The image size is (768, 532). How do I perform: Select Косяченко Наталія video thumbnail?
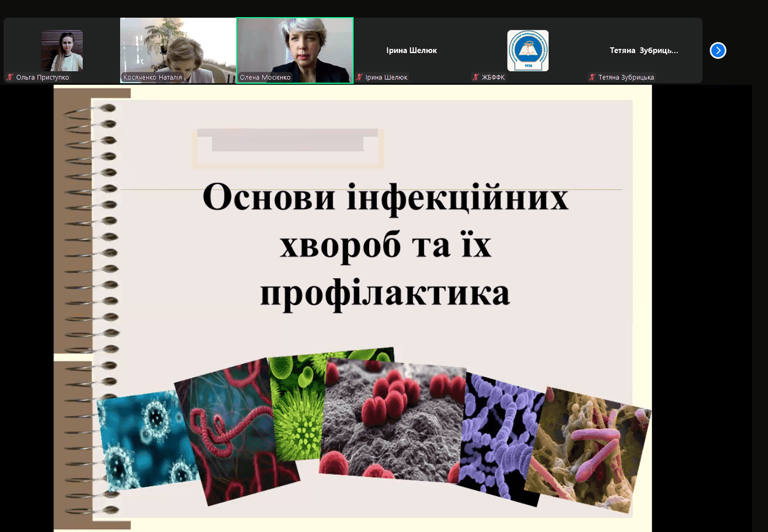178,50
